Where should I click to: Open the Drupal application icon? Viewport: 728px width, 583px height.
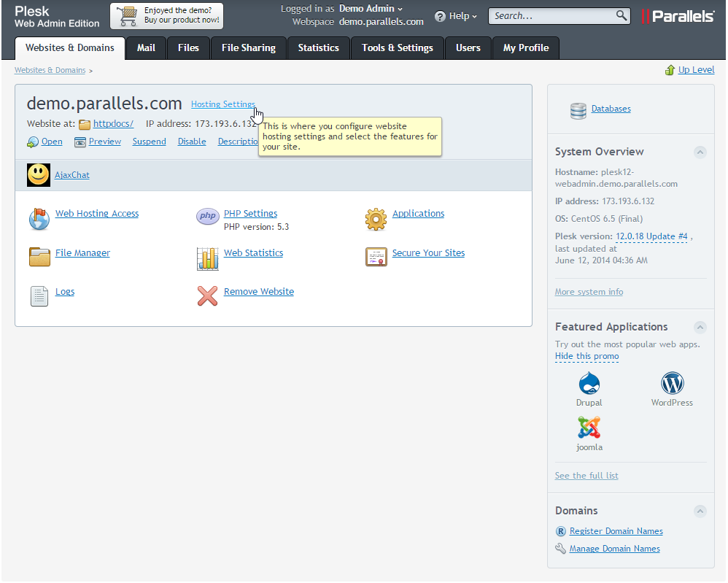(x=589, y=384)
